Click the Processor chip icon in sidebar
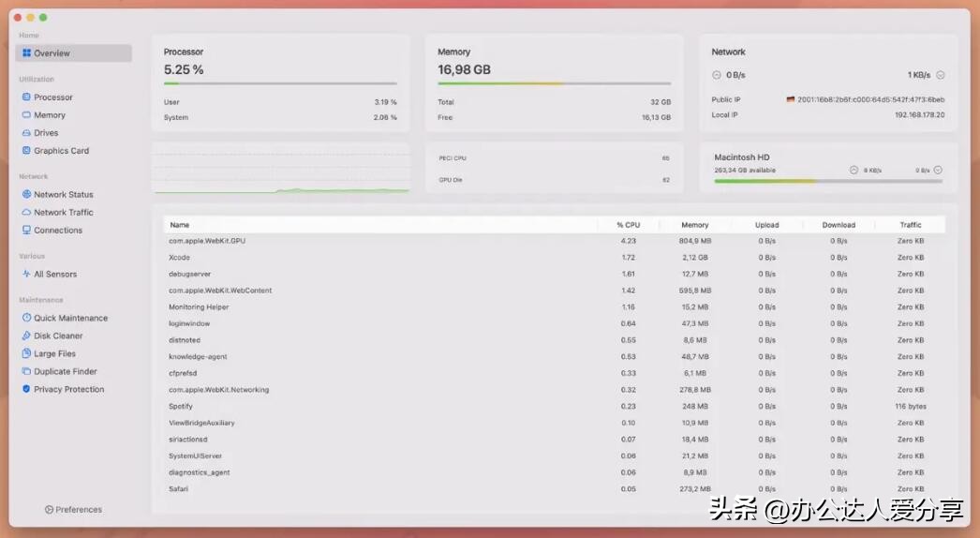 click(26, 97)
